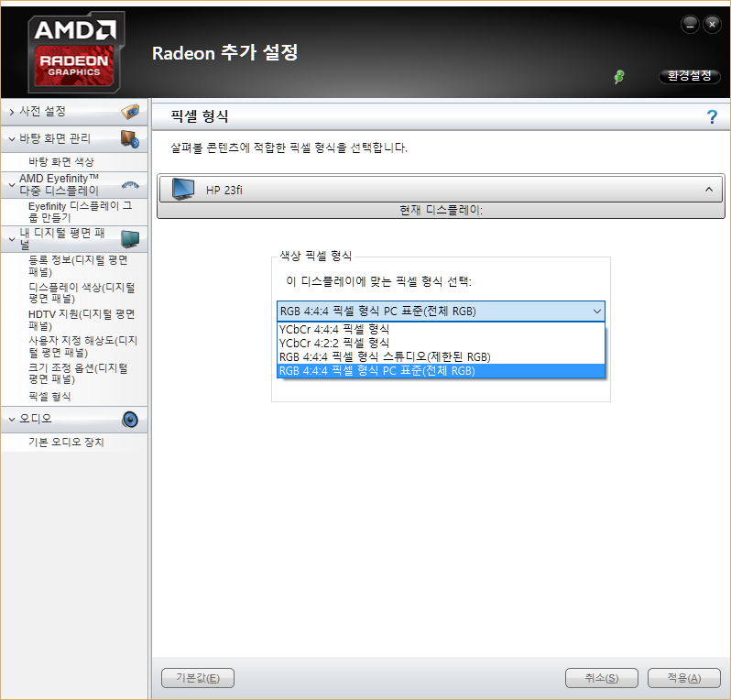Screen dimensions: 731x700
Task: Select YCbCr 4:4:4 픽셀 형식 option
Action: click(x=334, y=329)
